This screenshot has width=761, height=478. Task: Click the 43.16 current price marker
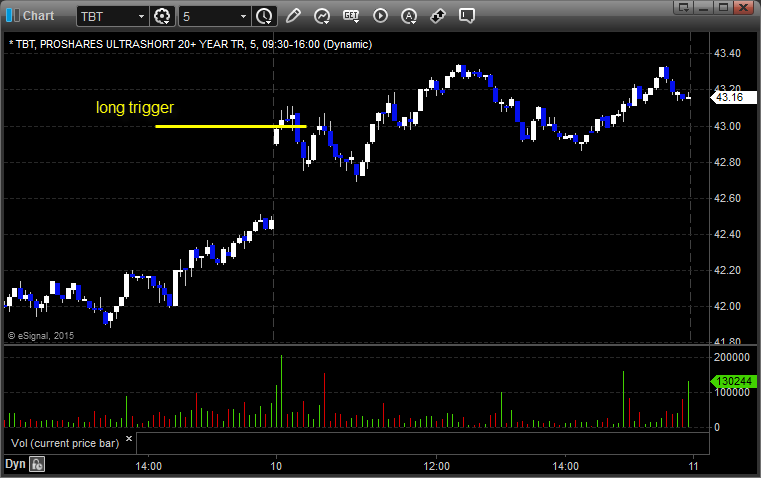(733, 97)
